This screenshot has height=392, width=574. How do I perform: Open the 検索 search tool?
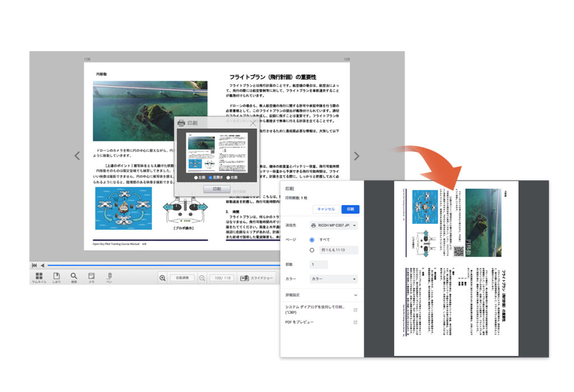tap(73, 277)
